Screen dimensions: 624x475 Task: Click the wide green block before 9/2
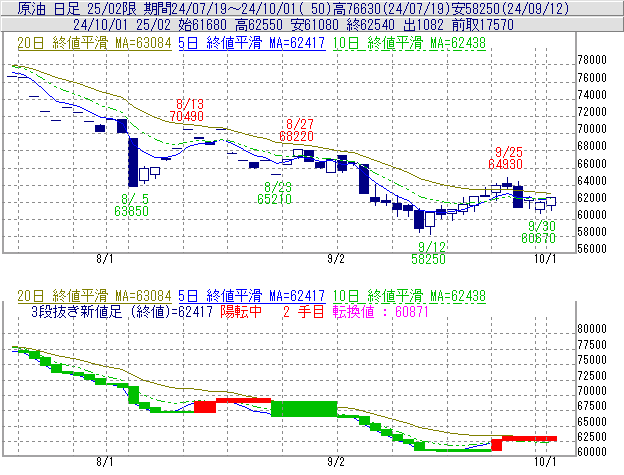click(x=304, y=409)
